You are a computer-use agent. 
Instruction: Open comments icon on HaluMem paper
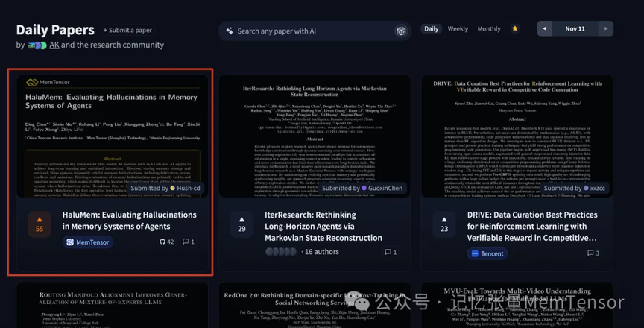pyautogui.click(x=189, y=242)
